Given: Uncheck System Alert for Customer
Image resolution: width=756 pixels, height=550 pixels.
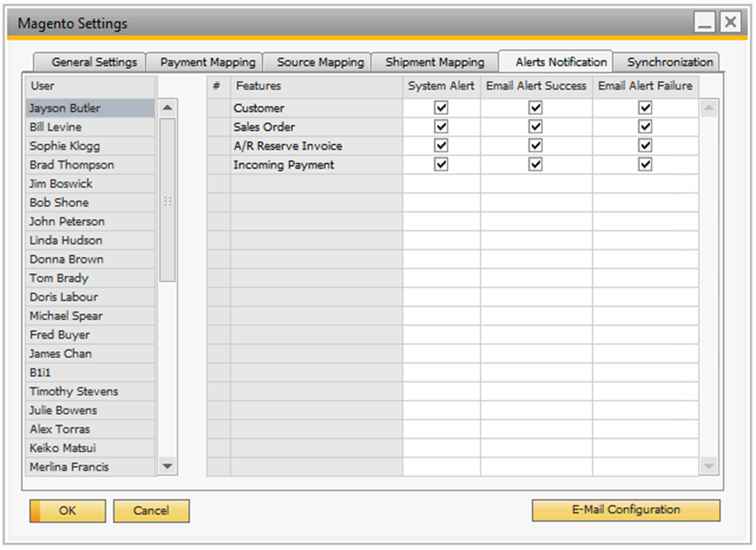Looking at the screenshot, I should (x=442, y=108).
